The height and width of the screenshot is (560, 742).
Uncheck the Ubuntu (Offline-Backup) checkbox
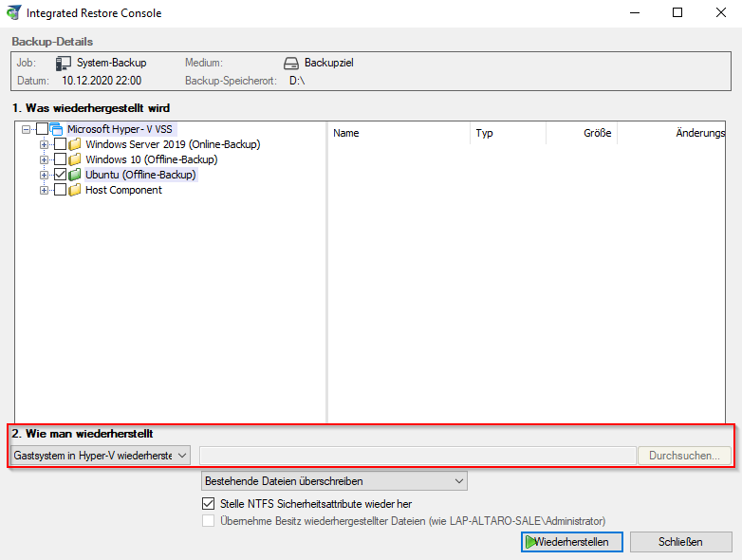coord(61,175)
